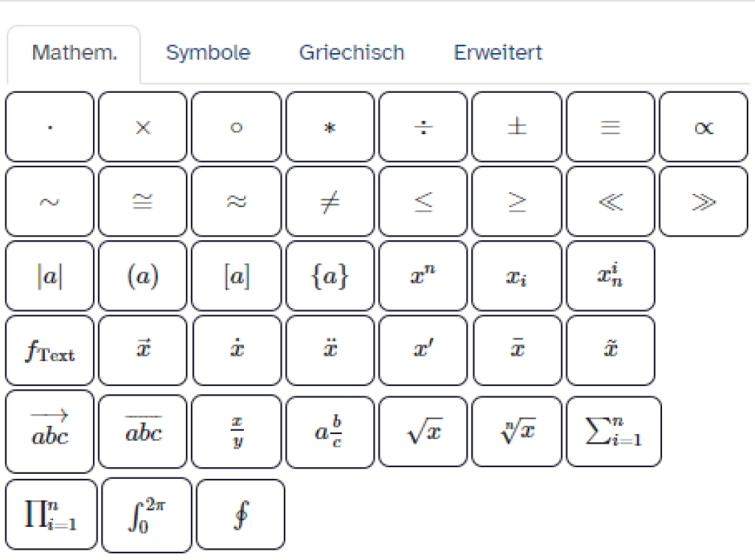Screen dimensions: 755x560
Task: Switch to the Erweitert tab
Action: [x=498, y=52]
